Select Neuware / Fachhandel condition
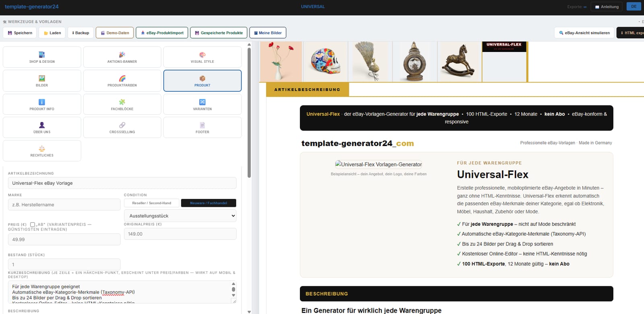This screenshot has height=314, width=644. [208, 203]
